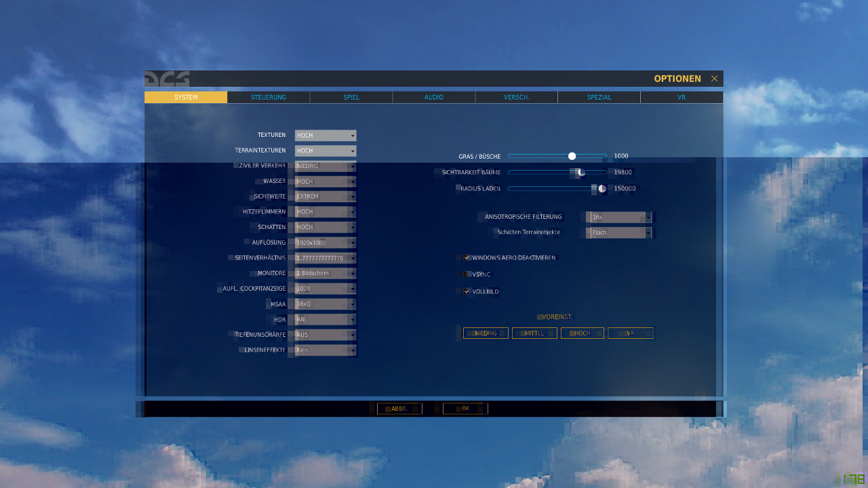Switch to the Steuerung tab
The height and width of the screenshot is (488, 868).
tap(269, 98)
